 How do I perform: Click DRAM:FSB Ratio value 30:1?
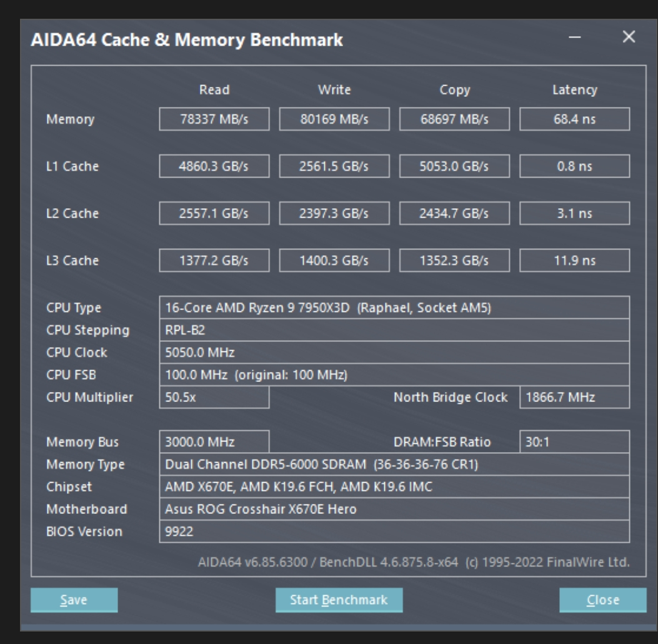(574, 441)
